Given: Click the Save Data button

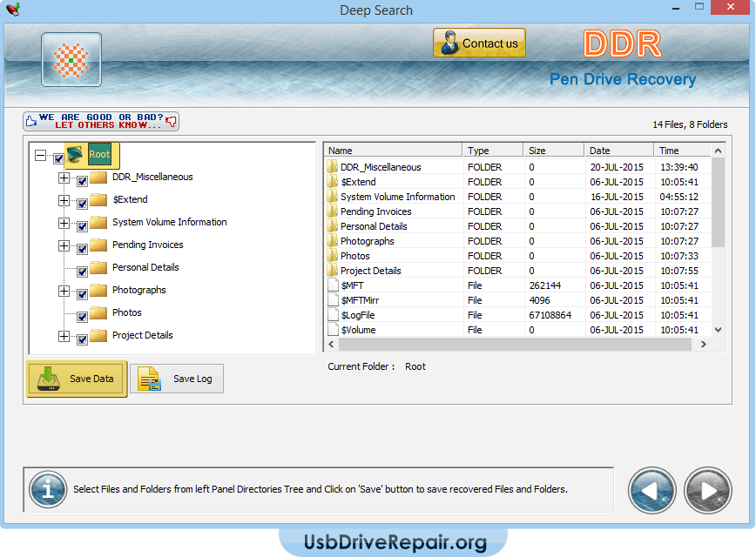Looking at the screenshot, I should (x=78, y=379).
